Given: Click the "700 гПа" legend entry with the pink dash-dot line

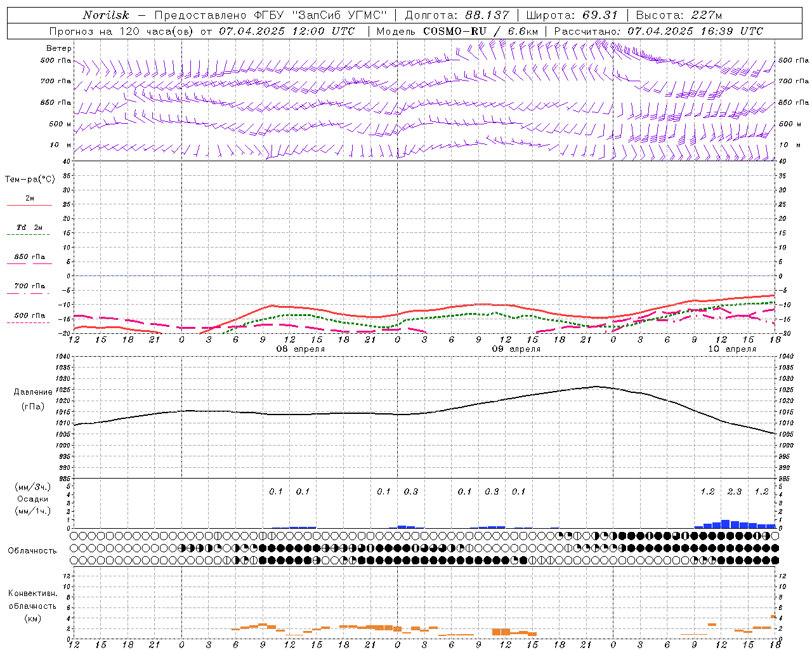Looking at the screenshot, I should pyautogui.click(x=29, y=286).
